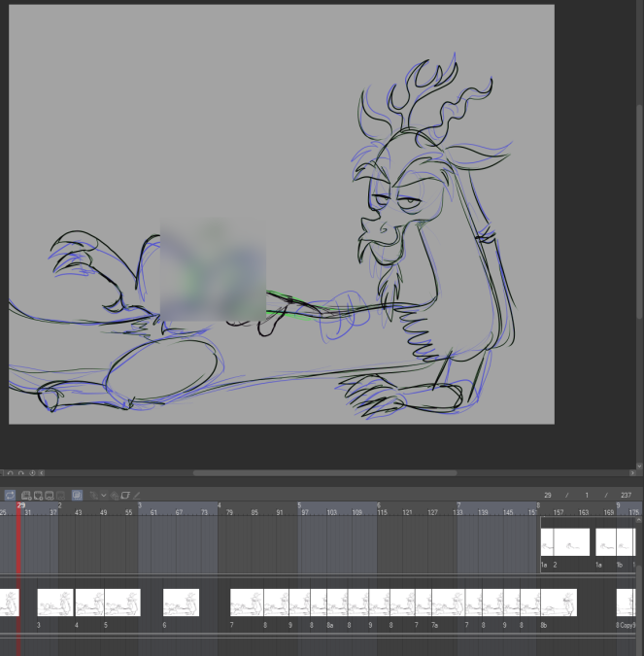Click frame 61 on the timeline ruler
This screenshot has width=644, height=656.
pyautogui.click(x=153, y=512)
